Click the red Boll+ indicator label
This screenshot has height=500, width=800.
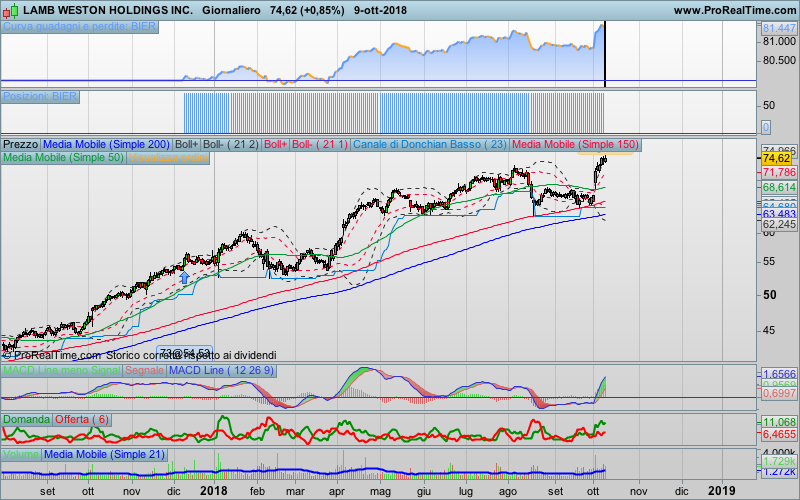[276, 144]
